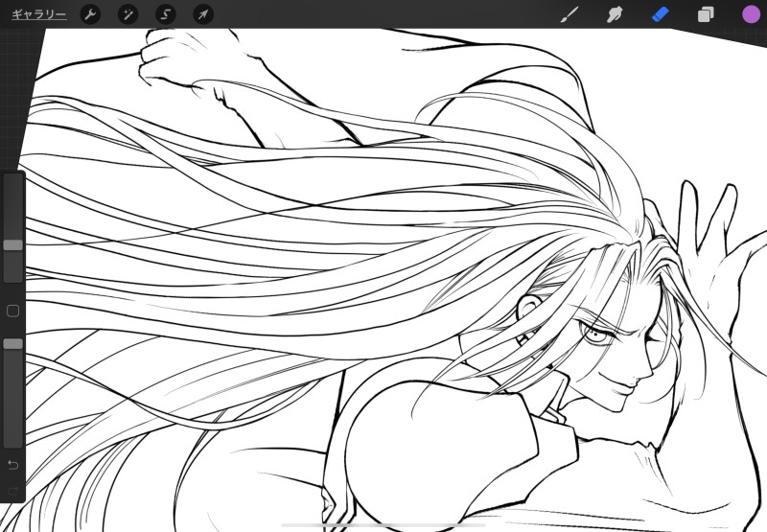This screenshot has width=767, height=532.
Task: Open the Layers panel
Action: [x=706, y=14]
